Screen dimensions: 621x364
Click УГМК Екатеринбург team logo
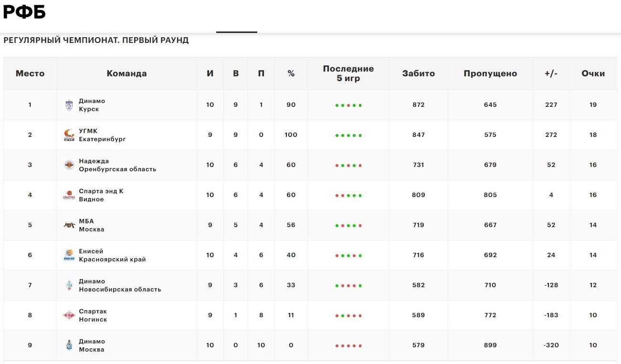[69, 135]
